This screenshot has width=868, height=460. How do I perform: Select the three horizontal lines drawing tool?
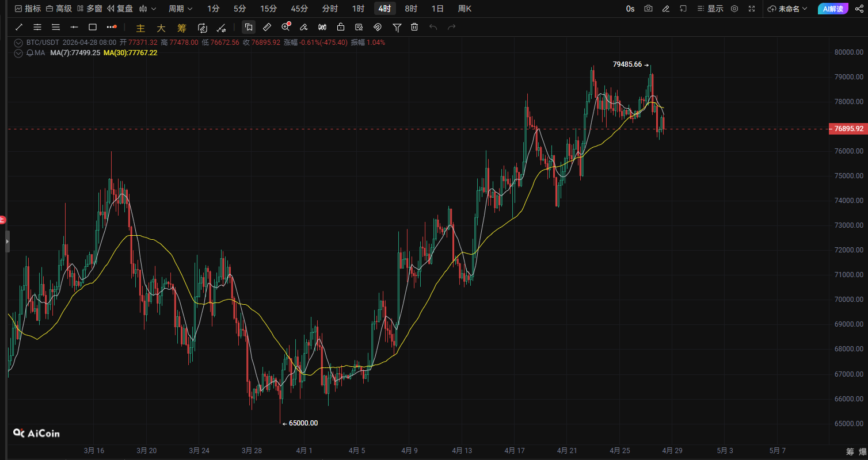tap(56, 27)
